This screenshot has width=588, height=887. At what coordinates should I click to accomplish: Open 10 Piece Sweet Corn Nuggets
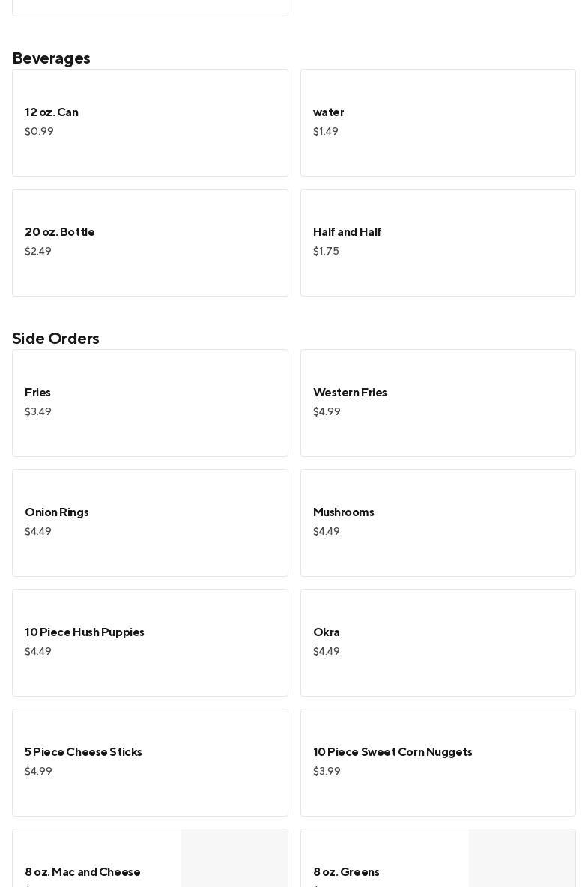(437, 763)
